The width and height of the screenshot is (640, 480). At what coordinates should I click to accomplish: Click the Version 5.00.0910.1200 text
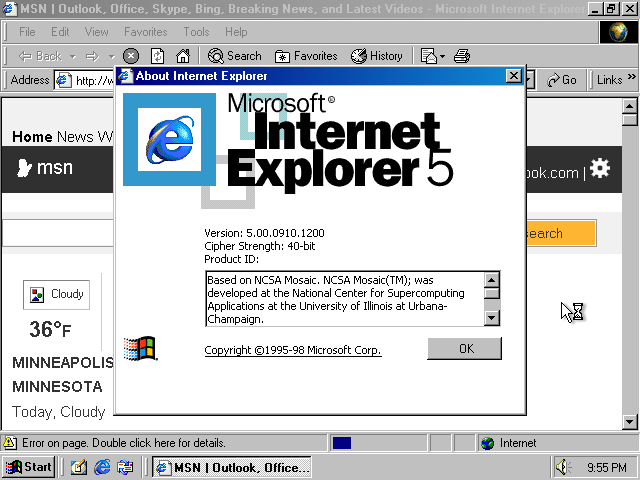pyautogui.click(x=264, y=233)
